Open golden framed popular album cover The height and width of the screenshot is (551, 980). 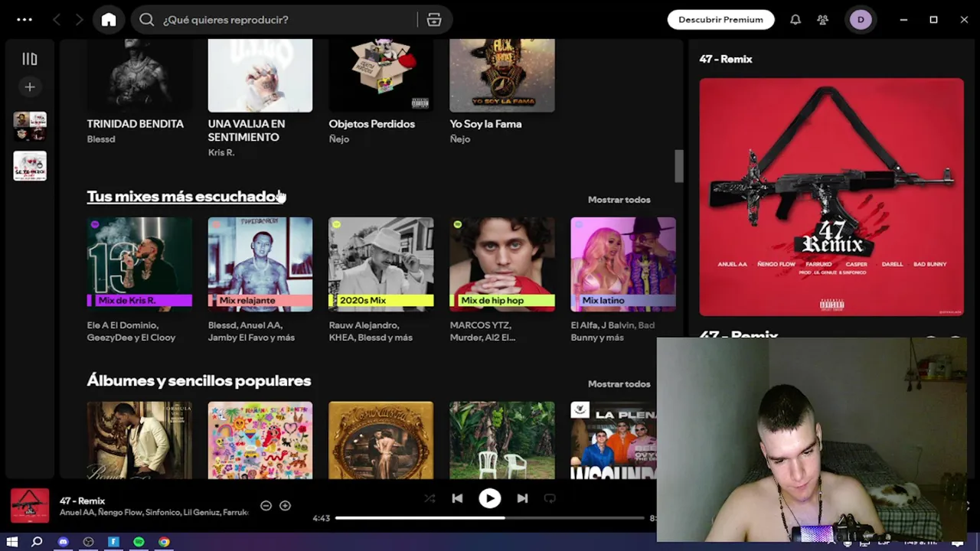pos(381,440)
